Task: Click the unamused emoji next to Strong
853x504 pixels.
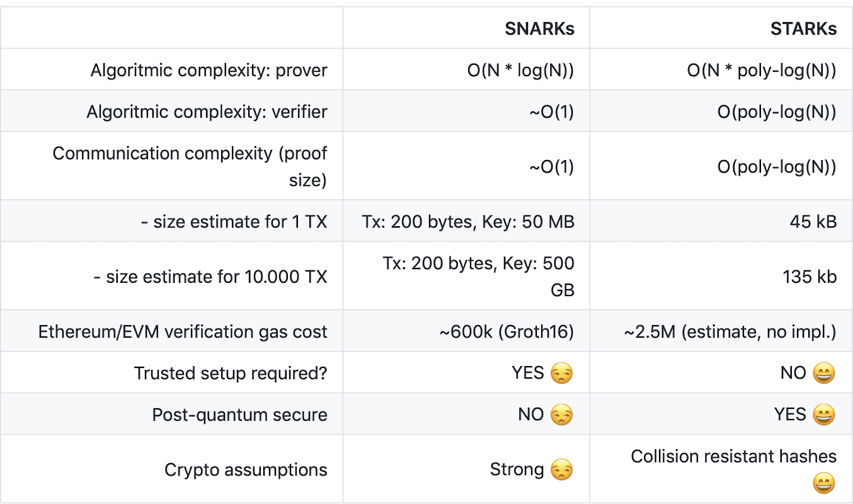Action: click(562, 471)
